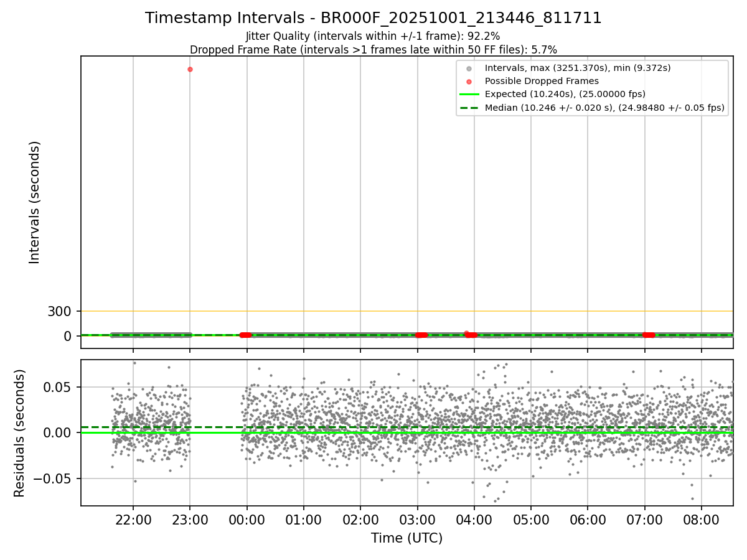This screenshot has height=560, width=747.
Task: Click the gray dot marker in legend
Action: click(469, 68)
